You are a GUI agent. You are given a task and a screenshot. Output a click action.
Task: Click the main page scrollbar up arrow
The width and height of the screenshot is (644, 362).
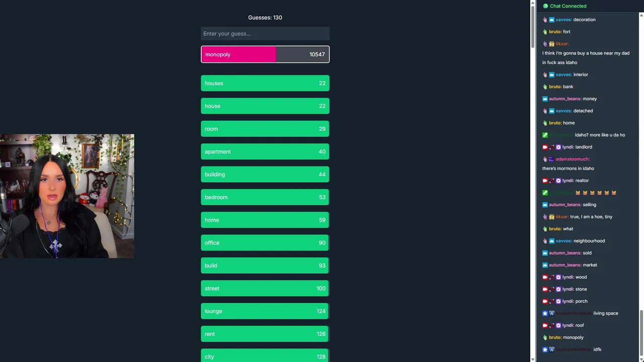point(533,3)
